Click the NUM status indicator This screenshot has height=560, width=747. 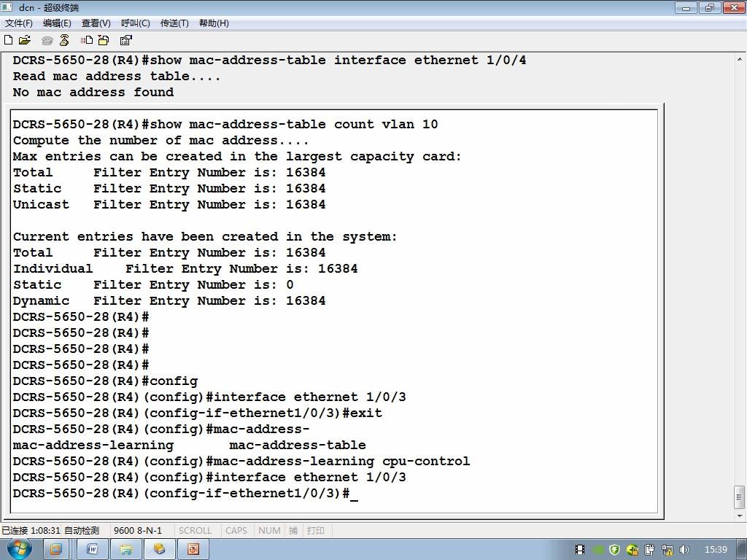[x=269, y=531]
